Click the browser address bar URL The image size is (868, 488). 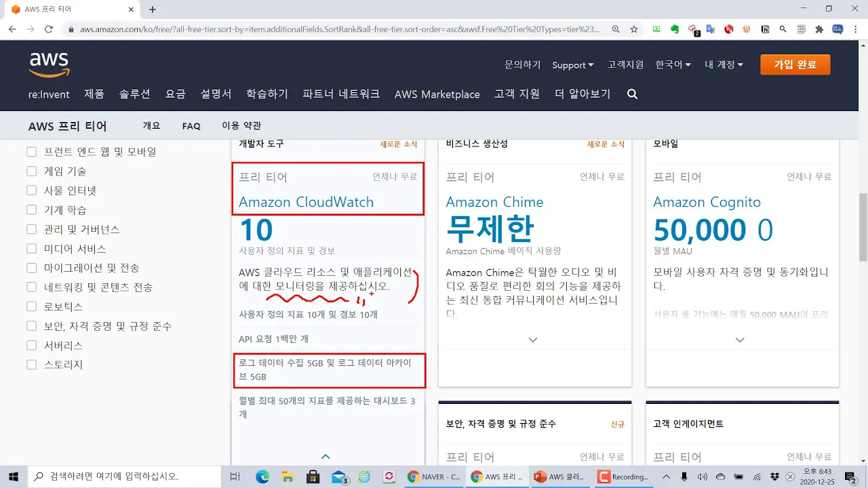339,29
